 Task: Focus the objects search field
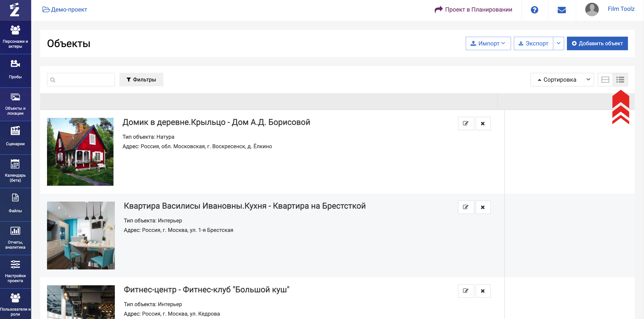pos(81,80)
